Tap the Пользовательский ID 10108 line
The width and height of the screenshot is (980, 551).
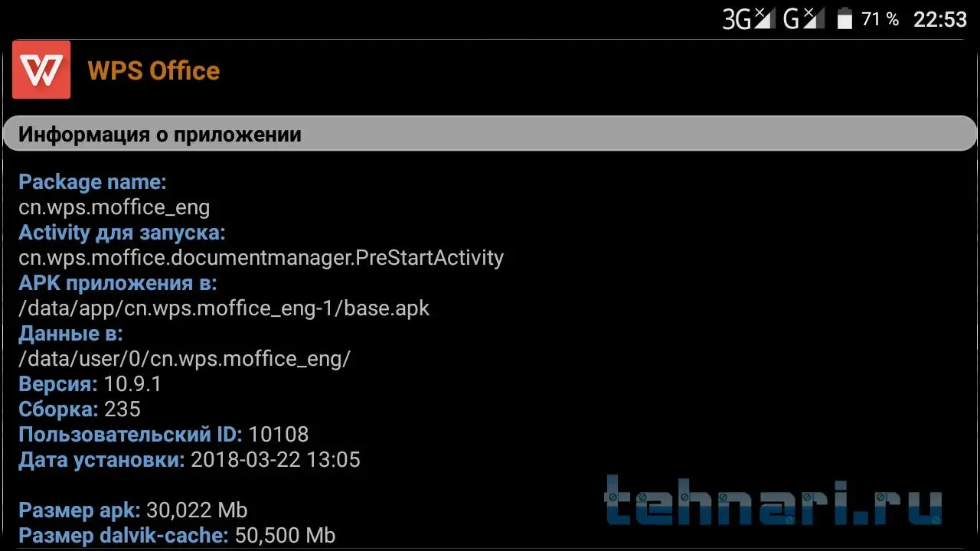(x=164, y=435)
